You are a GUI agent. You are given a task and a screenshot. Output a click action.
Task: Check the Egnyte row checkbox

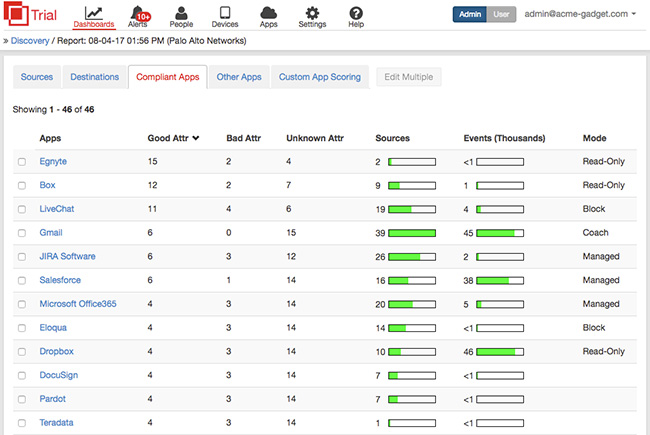click(x=22, y=161)
